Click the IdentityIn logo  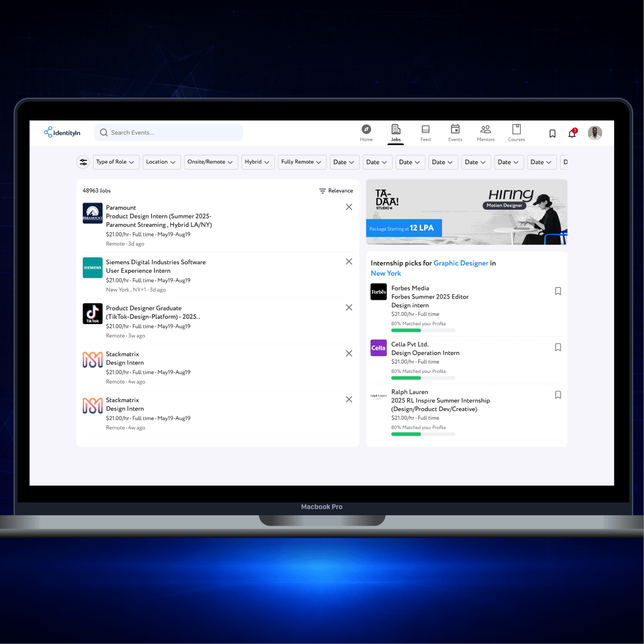(62, 132)
